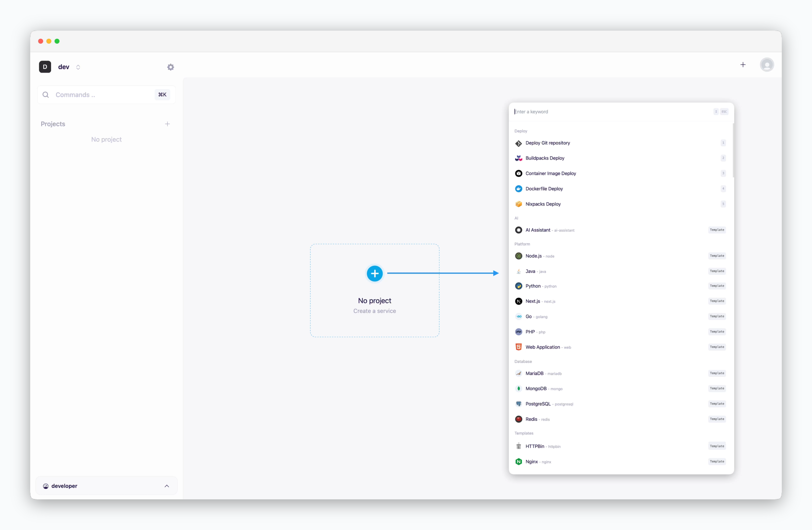Click the AI Assistant circle icon
The image size is (812, 530).
point(518,230)
